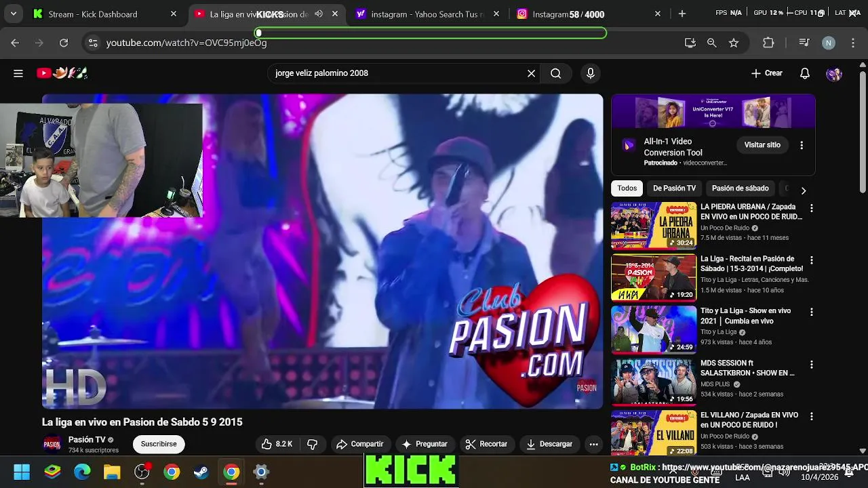Clear the YouTube search query text
This screenshot has height=488, width=868.
coord(531,73)
